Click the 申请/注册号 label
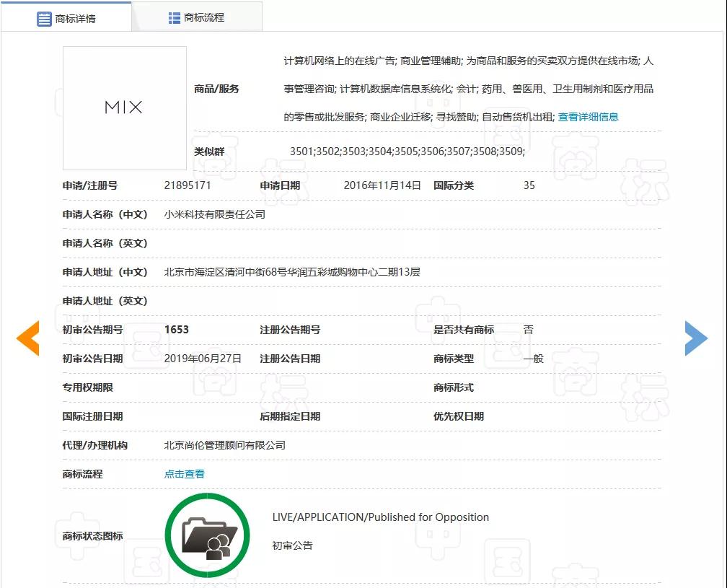 [90, 185]
